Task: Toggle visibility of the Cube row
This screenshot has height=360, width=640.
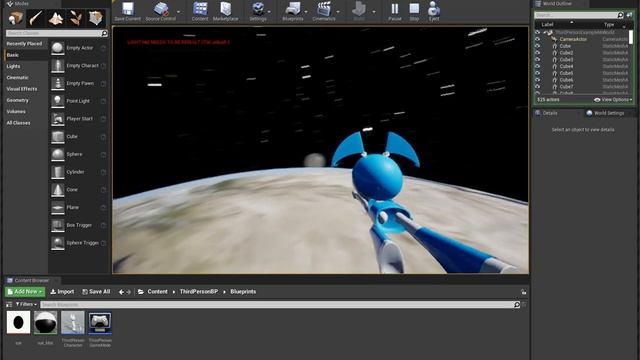Action: click(538, 46)
